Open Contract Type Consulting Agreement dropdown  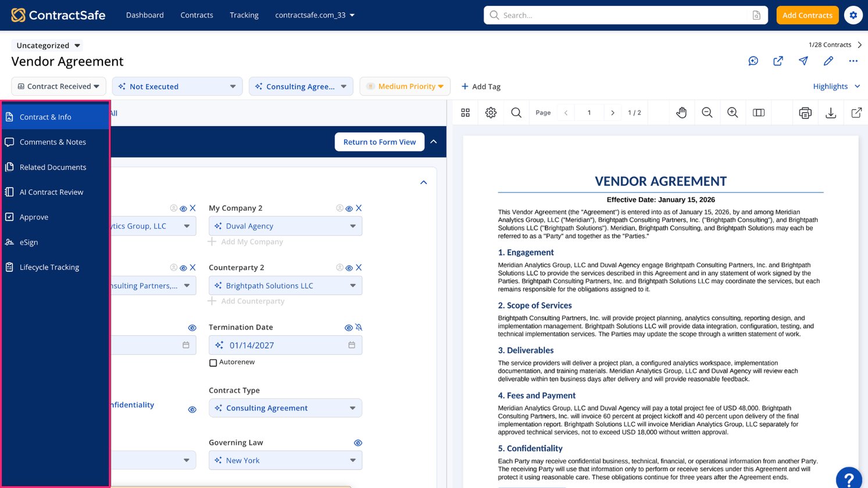click(x=285, y=408)
